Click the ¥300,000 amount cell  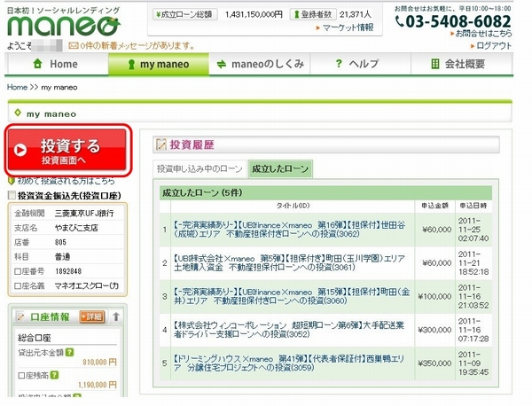[434, 330]
